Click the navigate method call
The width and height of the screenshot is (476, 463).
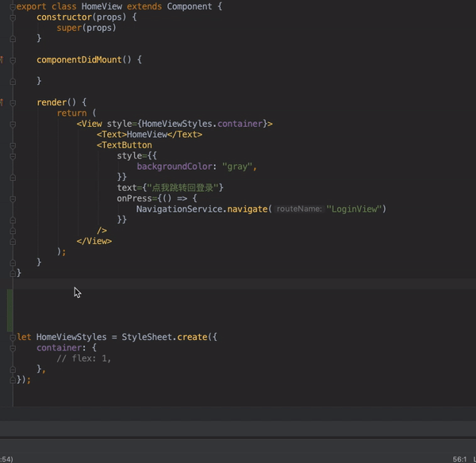pyautogui.click(x=247, y=209)
